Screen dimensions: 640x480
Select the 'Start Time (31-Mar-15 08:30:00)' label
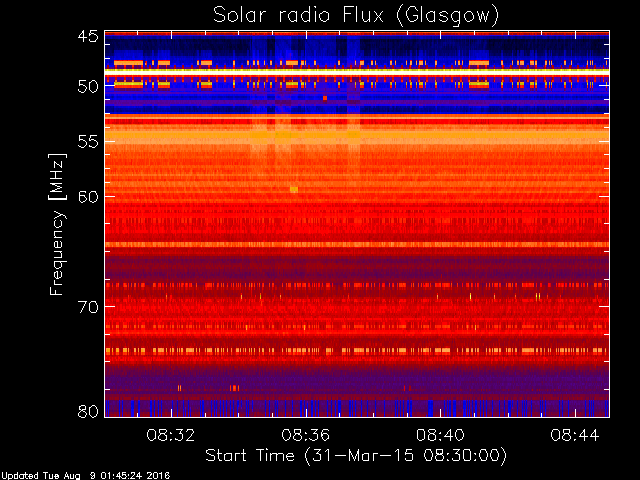[x=356, y=456]
